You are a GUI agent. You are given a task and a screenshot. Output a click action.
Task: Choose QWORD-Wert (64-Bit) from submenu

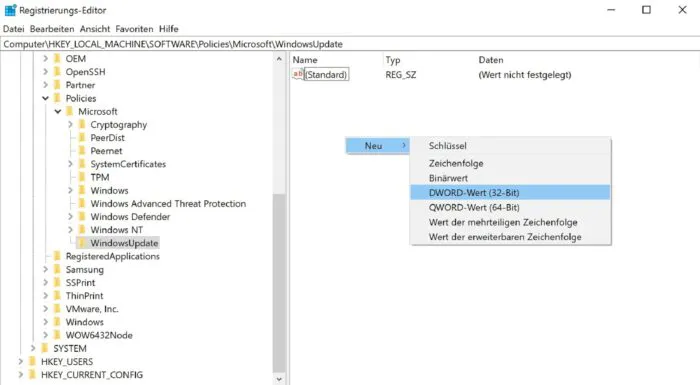coord(510,208)
